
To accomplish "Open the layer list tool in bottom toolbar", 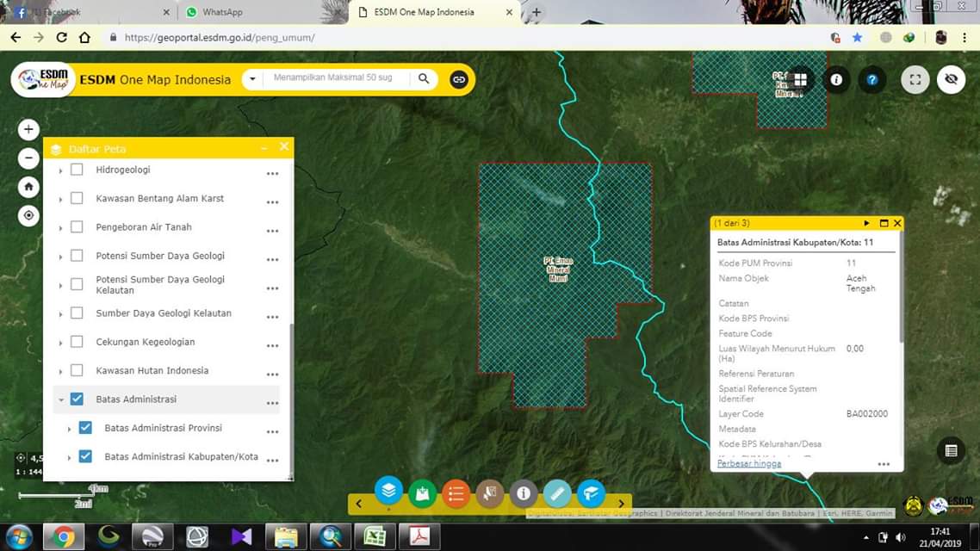I will coord(388,491).
